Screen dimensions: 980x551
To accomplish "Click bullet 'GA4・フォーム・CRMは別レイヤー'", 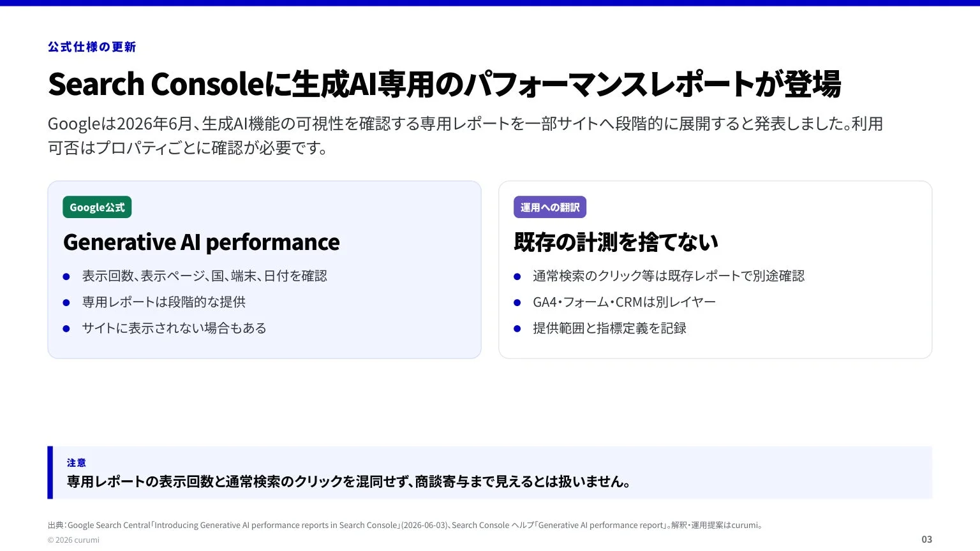I will [x=624, y=302].
